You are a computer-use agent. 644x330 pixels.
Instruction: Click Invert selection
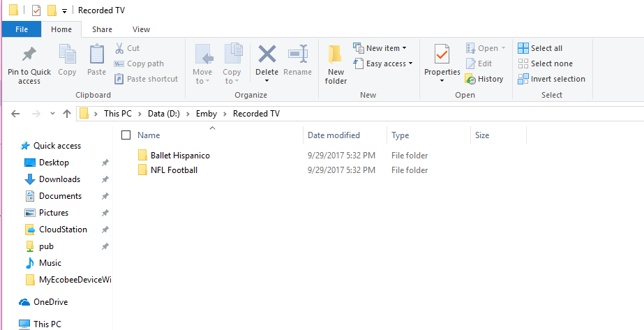pyautogui.click(x=552, y=79)
